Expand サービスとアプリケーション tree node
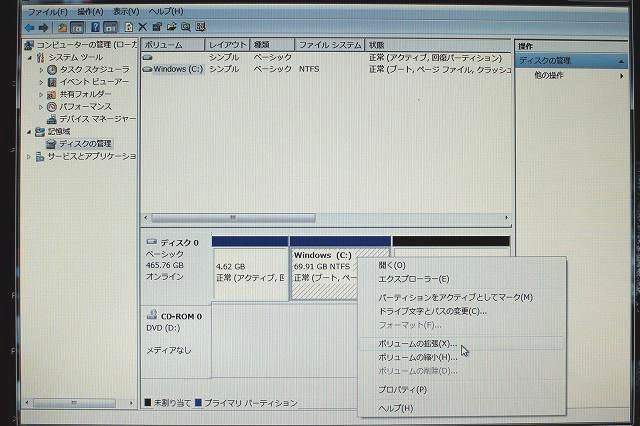Screen dimensions: 640x426 coord(28,156)
